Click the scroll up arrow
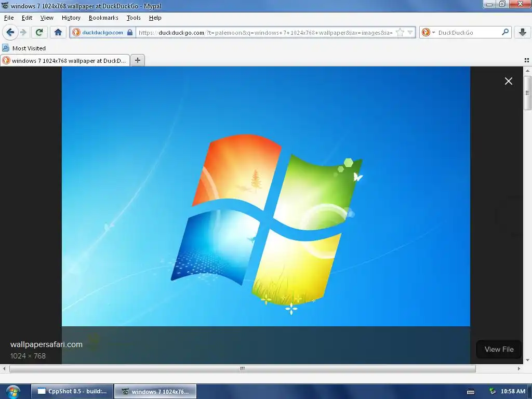This screenshot has width=532, height=399. tap(527, 71)
